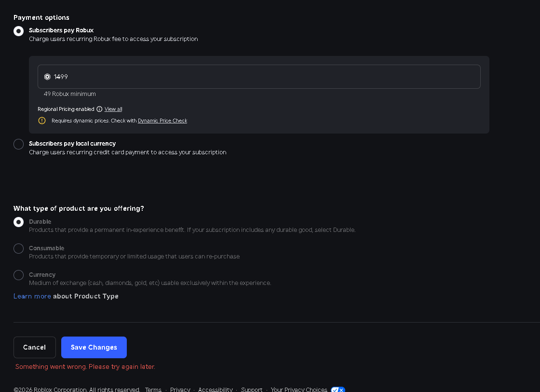Open the Support footer link
This screenshot has height=392, width=540.
click(252, 389)
